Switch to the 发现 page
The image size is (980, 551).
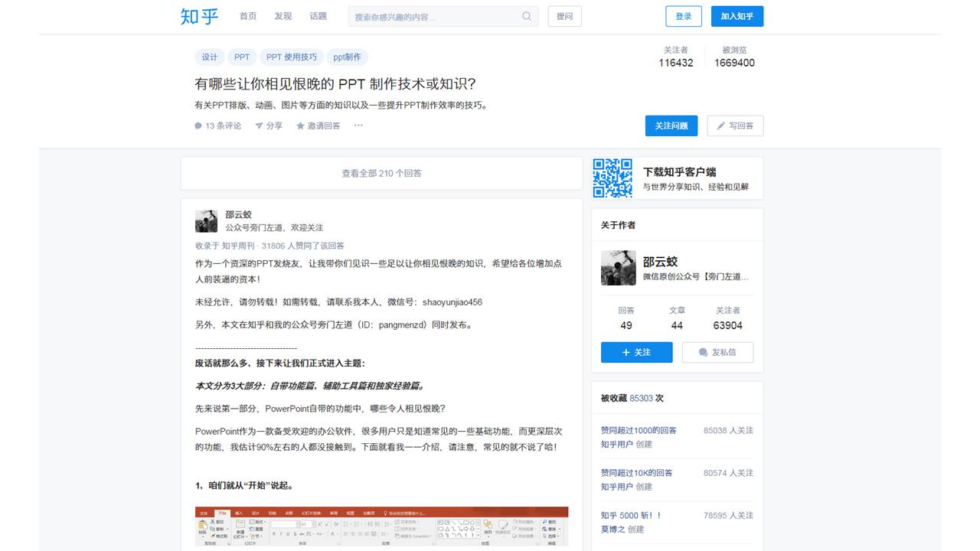pos(283,15)
